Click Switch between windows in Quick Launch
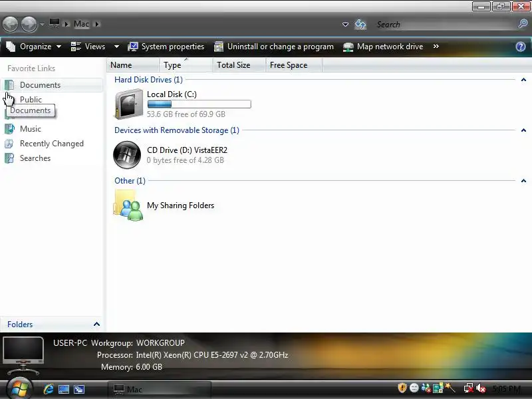Image resolution: width=532 pixels, height=399 pixels. click(x=79, y=389)
